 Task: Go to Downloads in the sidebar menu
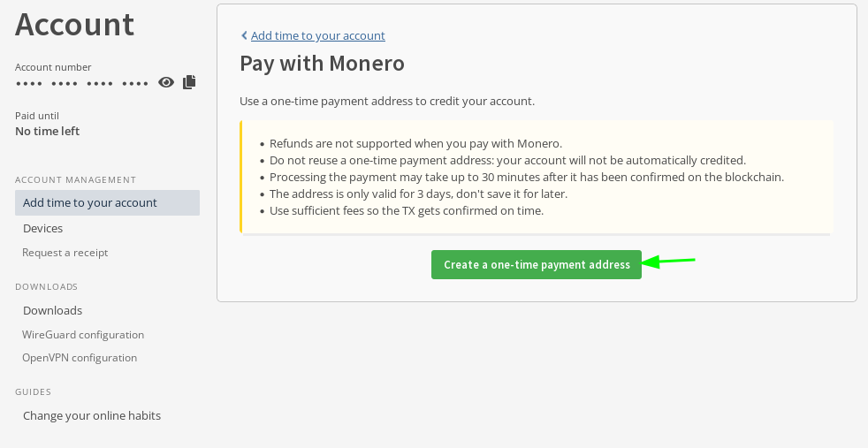pyautogui.click(x=52, y=311)
